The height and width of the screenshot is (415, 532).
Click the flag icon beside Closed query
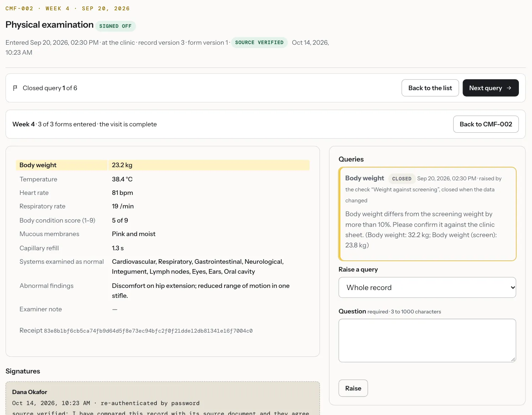click(15, 88)
